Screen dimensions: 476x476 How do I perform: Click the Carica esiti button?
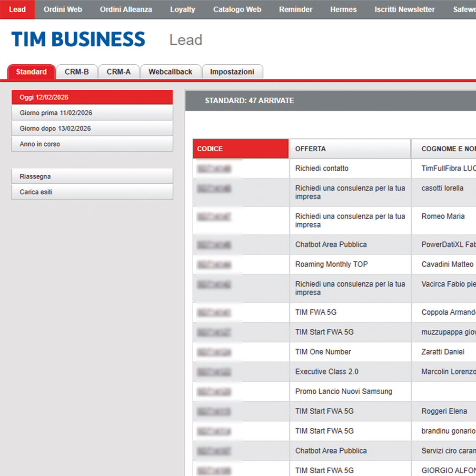[x=92, y=192]
